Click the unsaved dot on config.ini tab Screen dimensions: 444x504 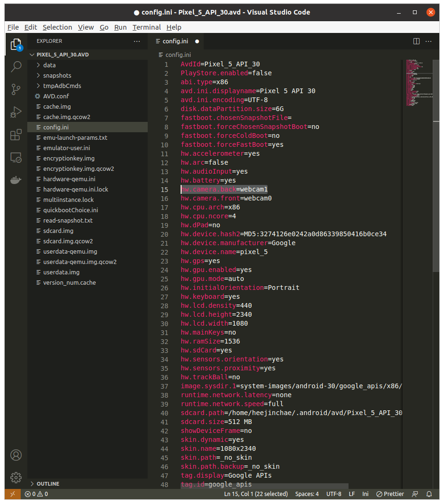[x=197, y=41]
